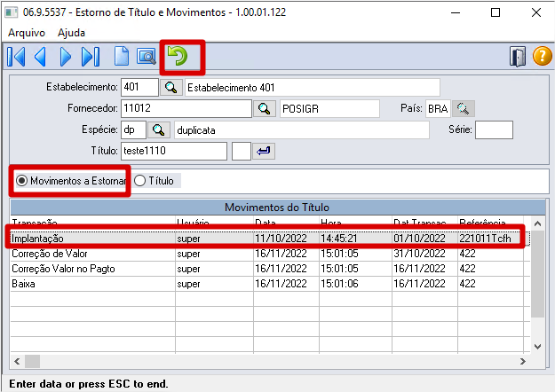This screenshot has height=392, width=555.
Task: Click the Título confirm enter arrow
Action: [264, 152]
